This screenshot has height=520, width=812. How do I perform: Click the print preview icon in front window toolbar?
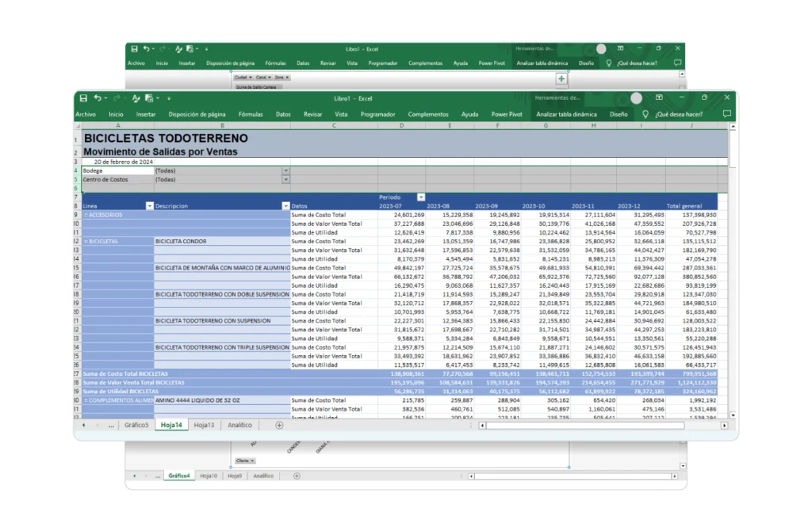click(x=149, y=97)
